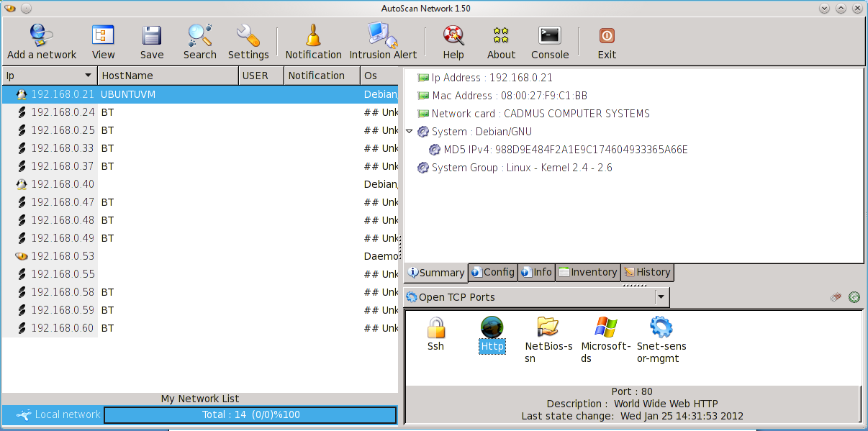868x431 pixels.
Task: Click the HostName column header
Action: click(168, 76)
